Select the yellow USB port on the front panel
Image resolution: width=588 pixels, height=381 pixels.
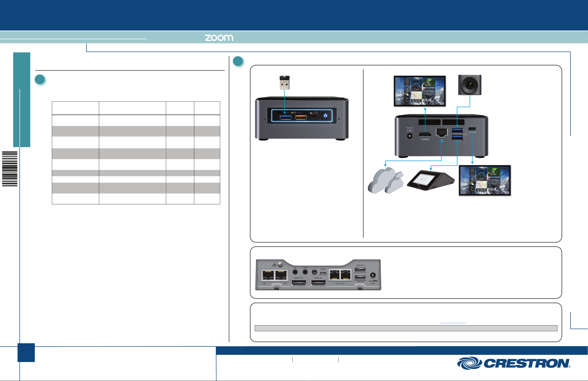[x=301, y=117]
